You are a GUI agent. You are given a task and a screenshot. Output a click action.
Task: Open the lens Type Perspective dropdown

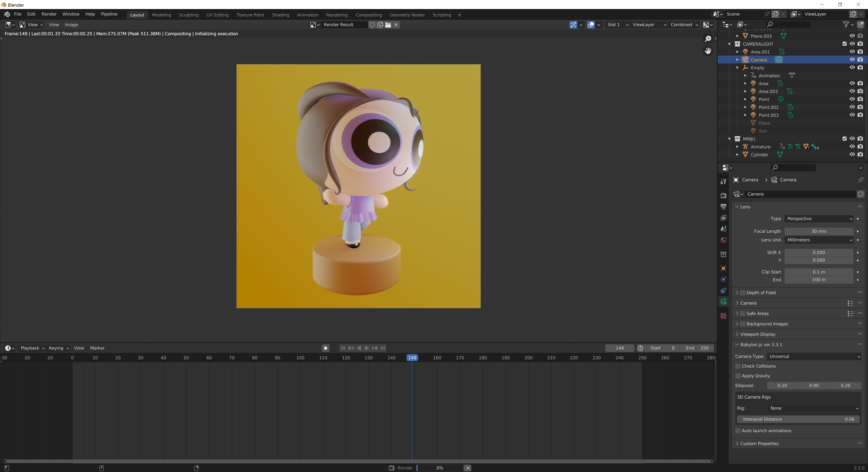click(x=819, y=219)
